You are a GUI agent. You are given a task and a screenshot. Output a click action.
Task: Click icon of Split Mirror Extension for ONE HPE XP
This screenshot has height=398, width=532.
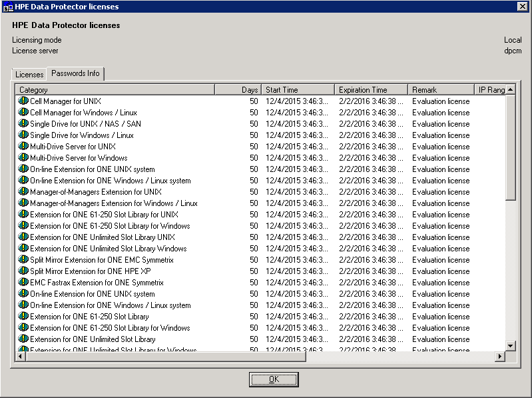(23, 271)
